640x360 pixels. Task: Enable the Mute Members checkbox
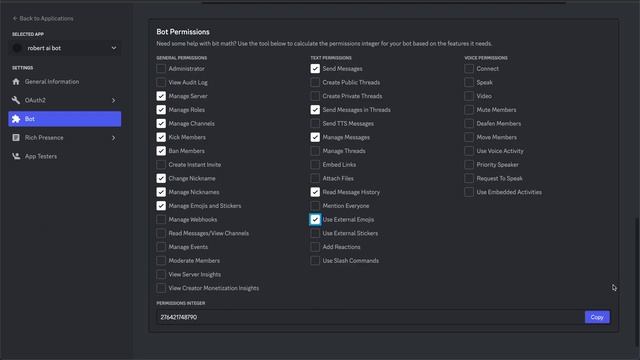click(x=469, y=110)
